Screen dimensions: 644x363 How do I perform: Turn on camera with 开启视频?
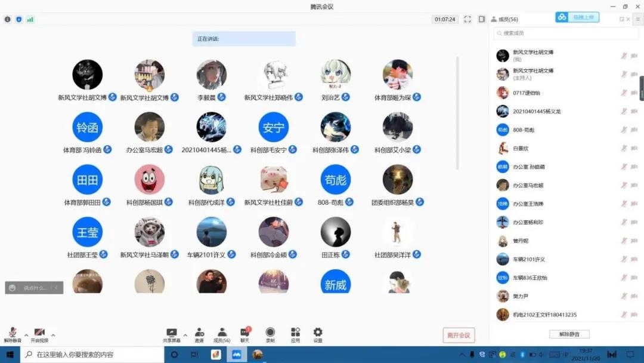pyautogui.click(x=39, y=334)
